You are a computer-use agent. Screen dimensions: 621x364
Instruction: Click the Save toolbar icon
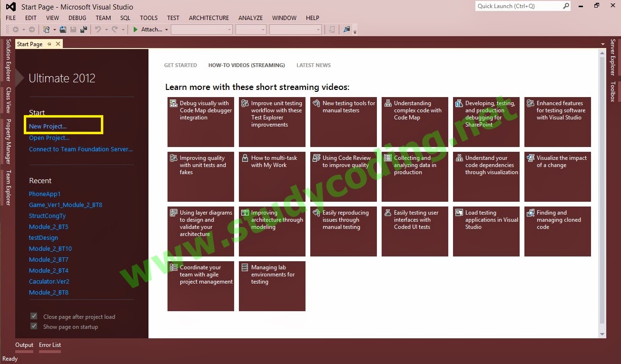(73, 30)
